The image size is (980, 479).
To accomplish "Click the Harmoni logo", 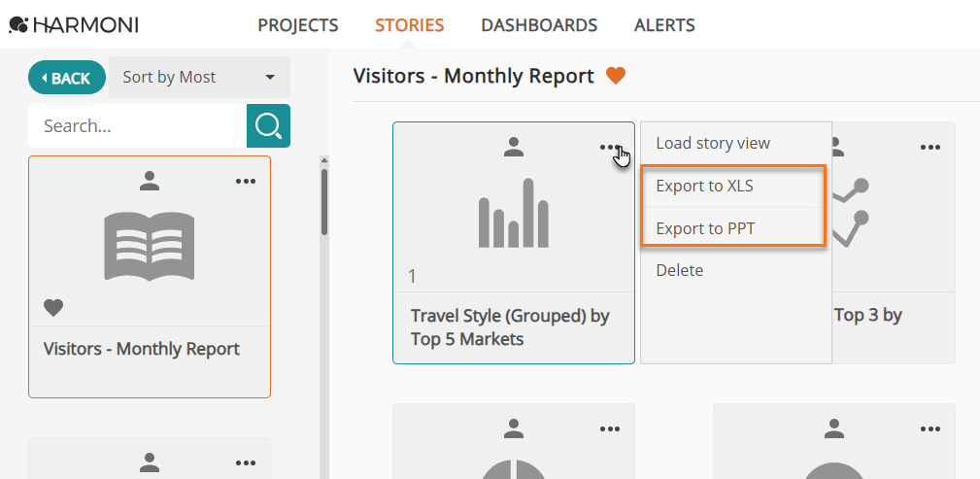I will click(73, 25).
